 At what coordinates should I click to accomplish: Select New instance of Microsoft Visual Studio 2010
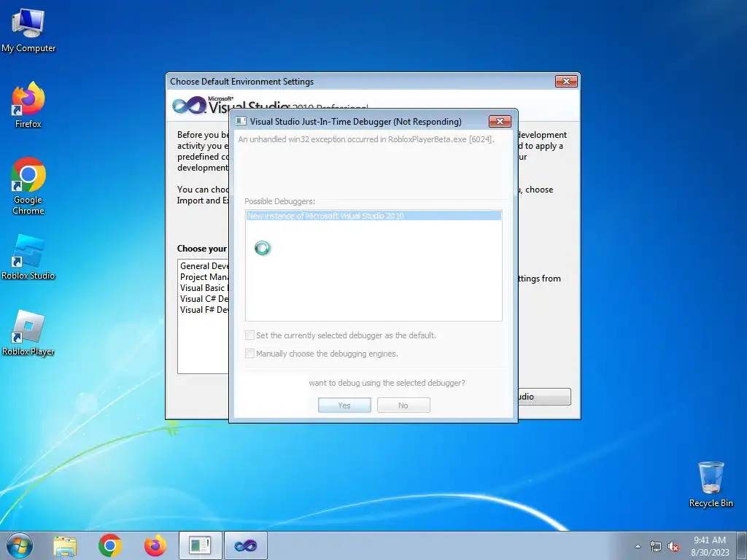click(373, 216)
